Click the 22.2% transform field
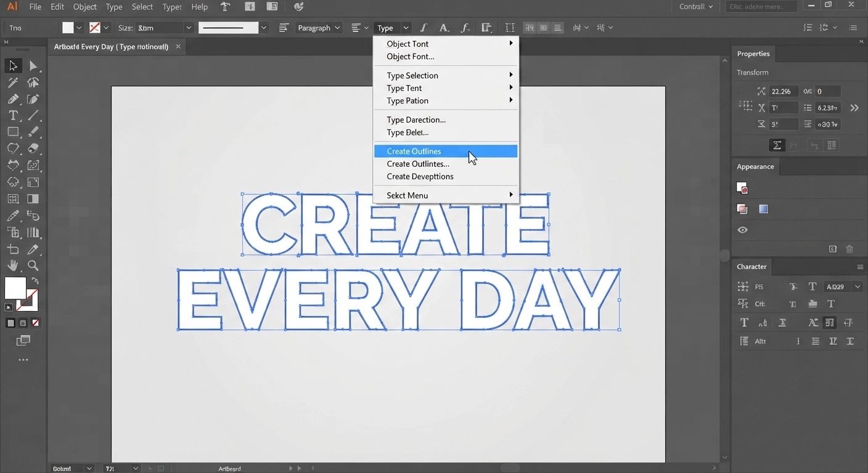868x473 pixels. click(784, 91)
